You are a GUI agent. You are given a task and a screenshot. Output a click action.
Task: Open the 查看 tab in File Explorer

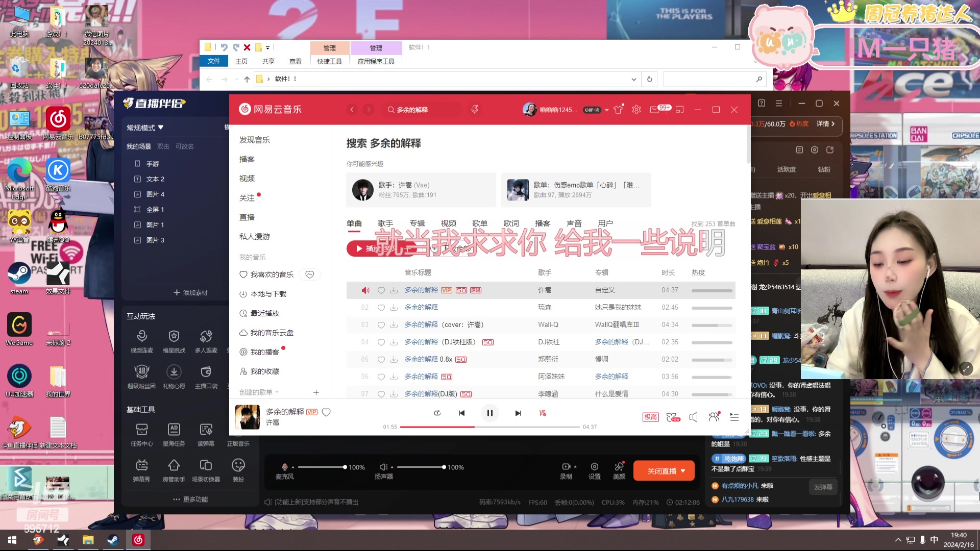296,61
